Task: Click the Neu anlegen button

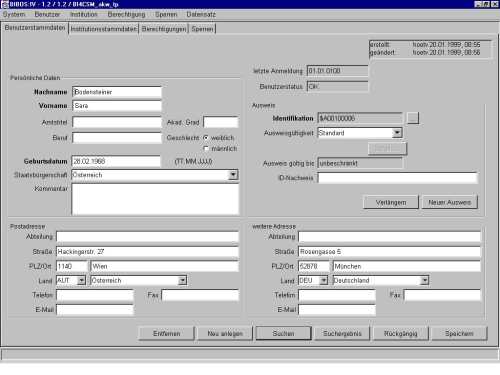Action: [x=225, y=333]
